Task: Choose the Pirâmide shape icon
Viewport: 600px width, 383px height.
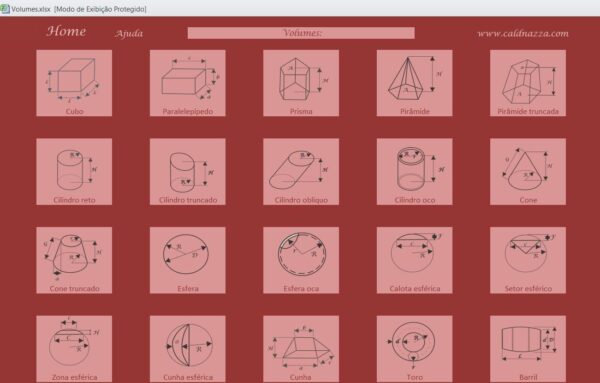Action: [x=414, y=83]
